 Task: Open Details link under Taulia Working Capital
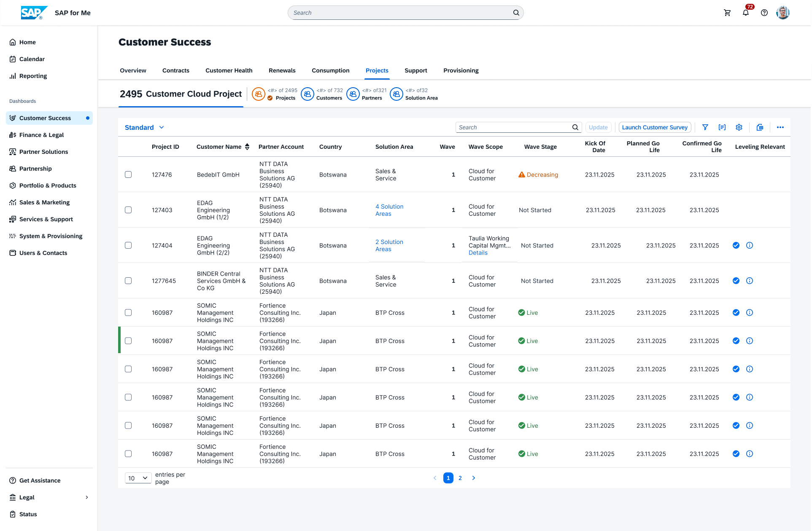coord(478,253)
